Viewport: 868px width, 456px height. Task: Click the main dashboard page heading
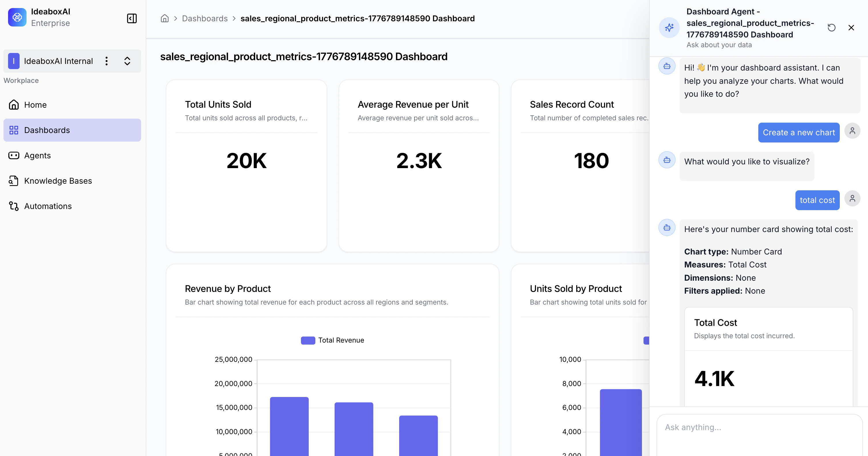(304, 56)
